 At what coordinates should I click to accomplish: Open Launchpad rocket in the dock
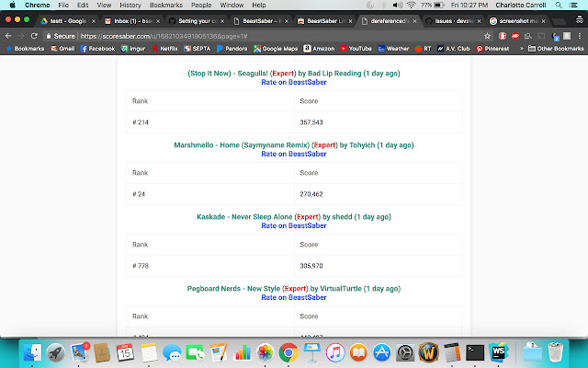pyautogui.click(x=55, y=352)
